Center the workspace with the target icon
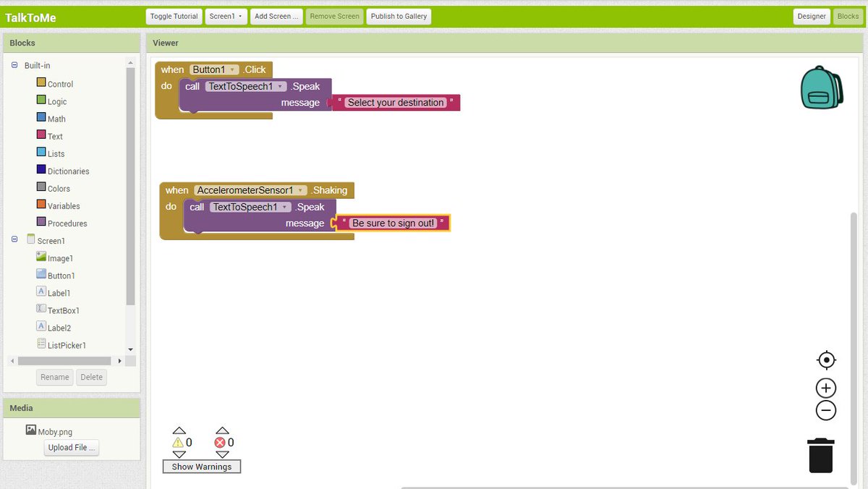 [826, 360]
